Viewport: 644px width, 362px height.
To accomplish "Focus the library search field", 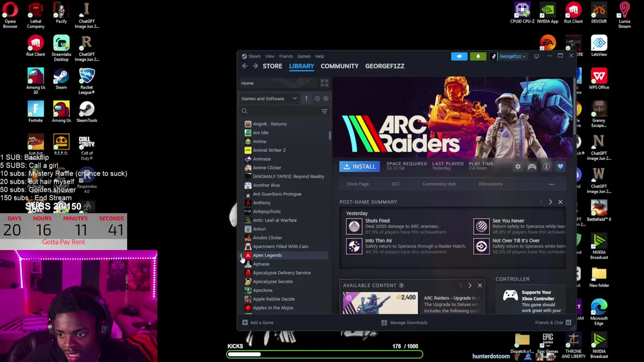I will [x=279, y=111].
